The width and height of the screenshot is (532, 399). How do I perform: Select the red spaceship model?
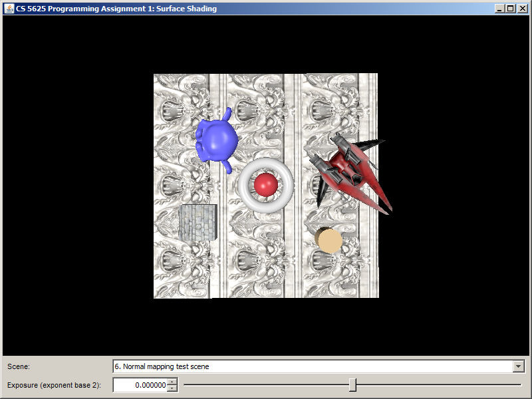(x=349, y=173)
